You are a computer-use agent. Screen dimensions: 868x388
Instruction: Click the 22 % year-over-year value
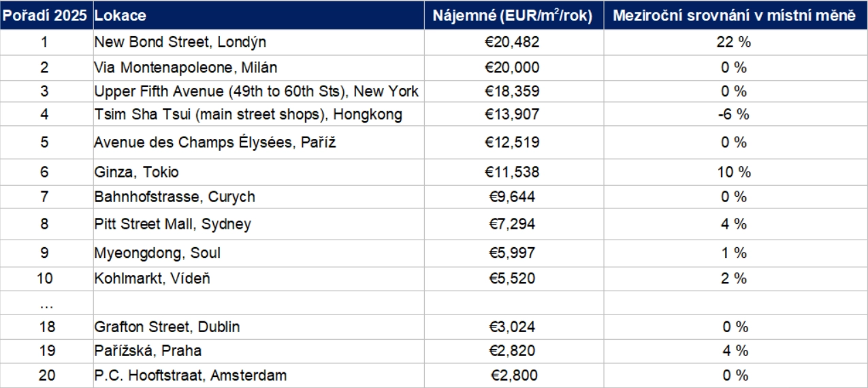point(734,42)
